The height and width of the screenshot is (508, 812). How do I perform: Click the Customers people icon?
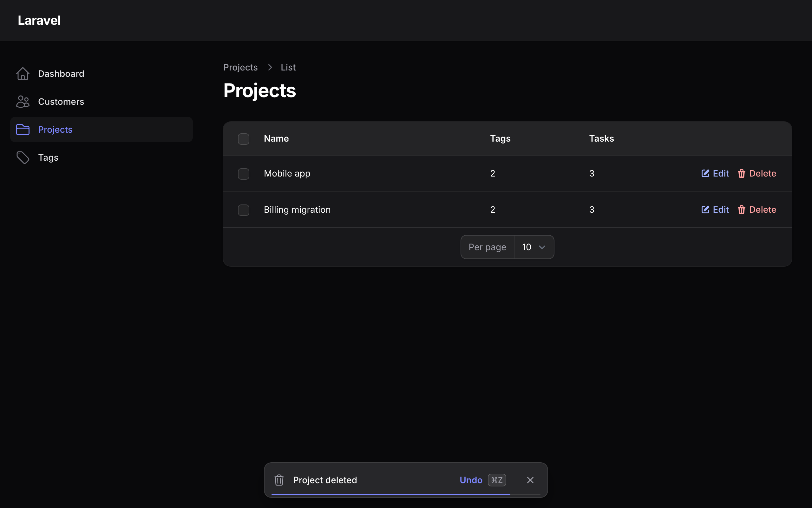point(23,102)
